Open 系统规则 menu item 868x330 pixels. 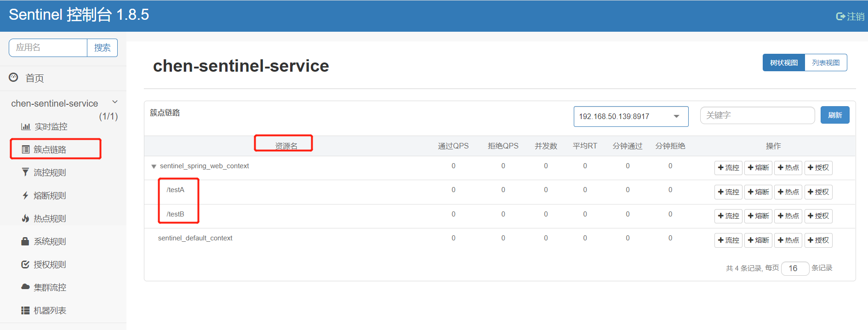click(x=50, y=241)
